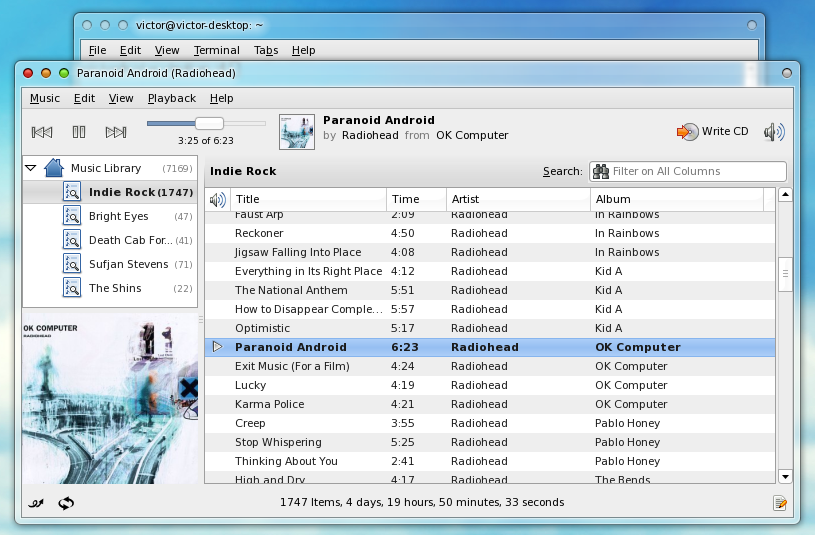Select the How to Disappear Comple... row
This screenshot has width=815, height=535.
click(x=490, y=309)
